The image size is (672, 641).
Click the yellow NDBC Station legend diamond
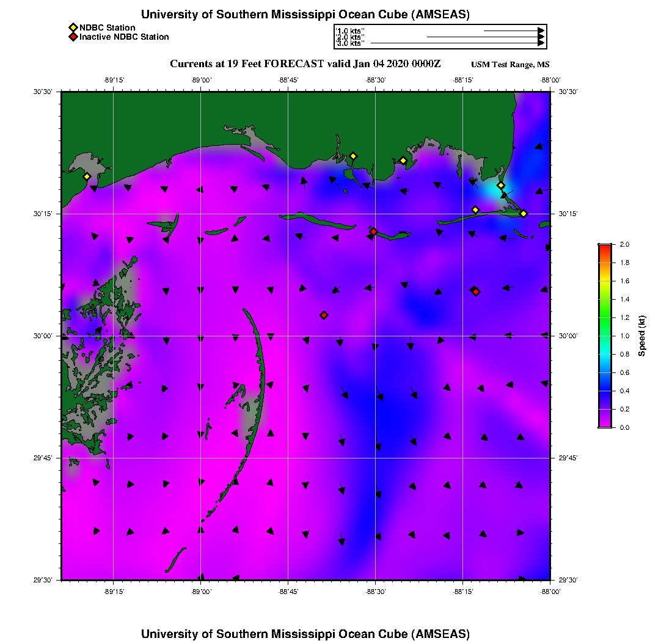[x=73, y=28]
